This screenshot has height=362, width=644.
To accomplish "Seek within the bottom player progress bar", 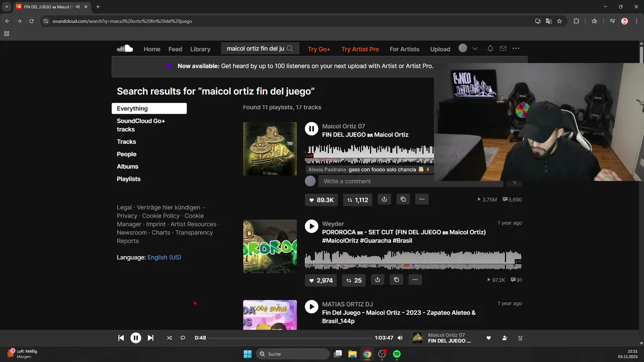I will (x=290, y=338).
